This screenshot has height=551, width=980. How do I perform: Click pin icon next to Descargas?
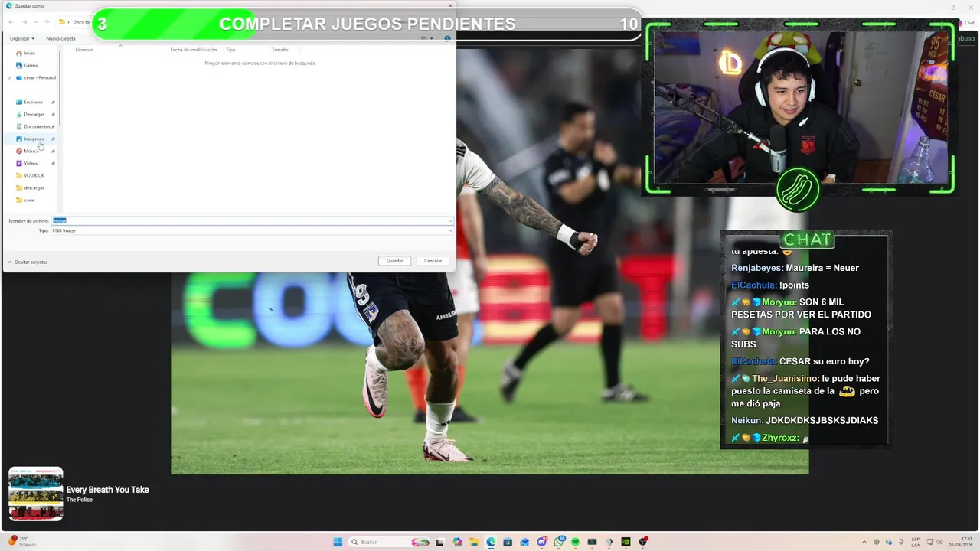53,114
